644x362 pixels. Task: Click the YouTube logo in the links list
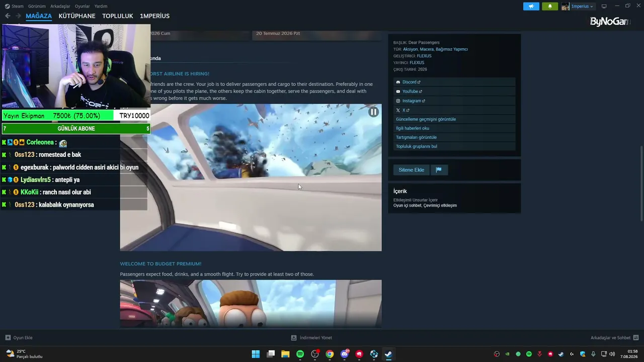click(x=398, y=92)
